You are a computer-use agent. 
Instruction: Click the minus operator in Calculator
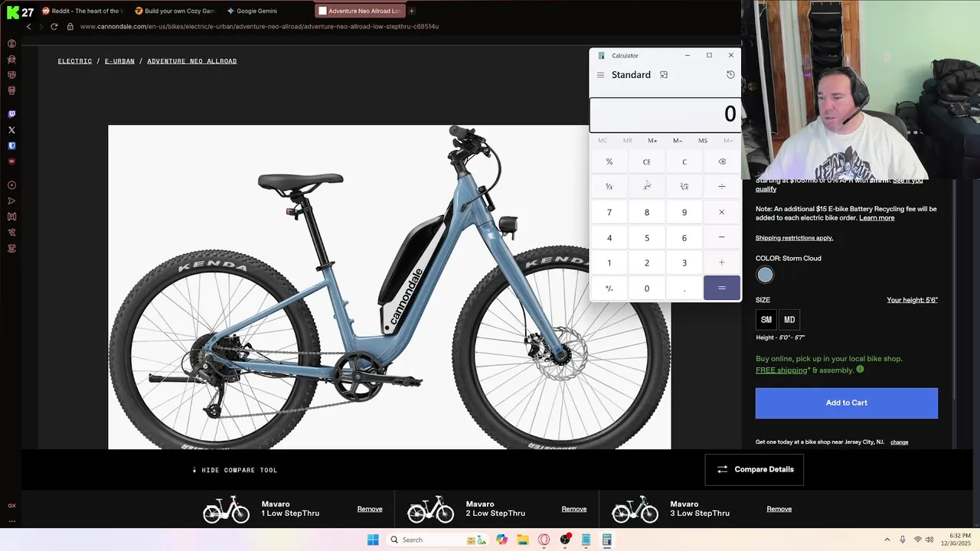click(x=722, y=237)
